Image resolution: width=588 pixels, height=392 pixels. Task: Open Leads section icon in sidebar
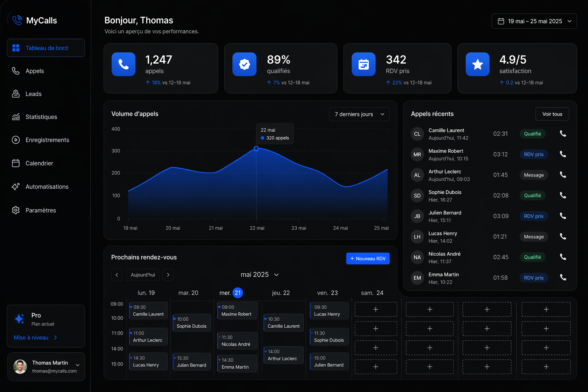click(16, 94)
